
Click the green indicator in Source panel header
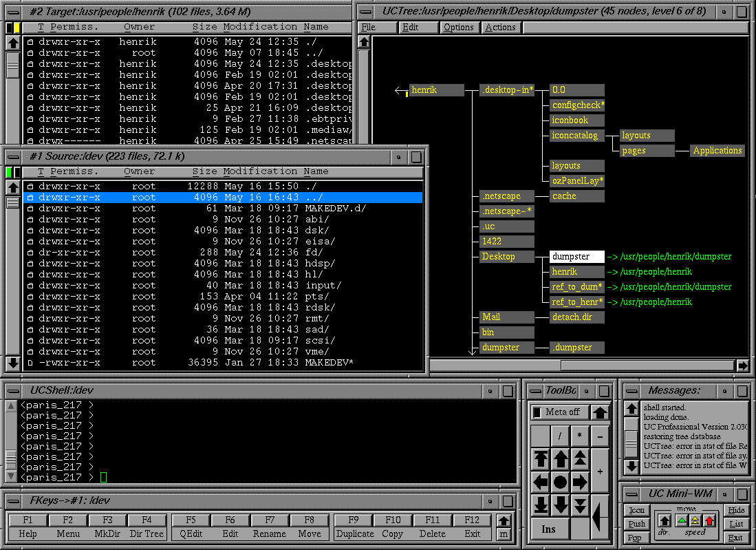10,172
